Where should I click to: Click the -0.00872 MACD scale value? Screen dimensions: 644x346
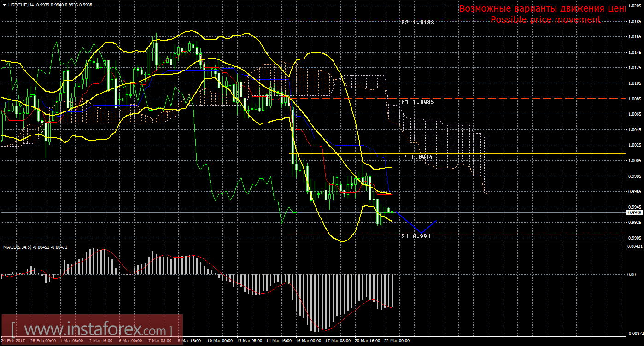[x=634, y=333]
